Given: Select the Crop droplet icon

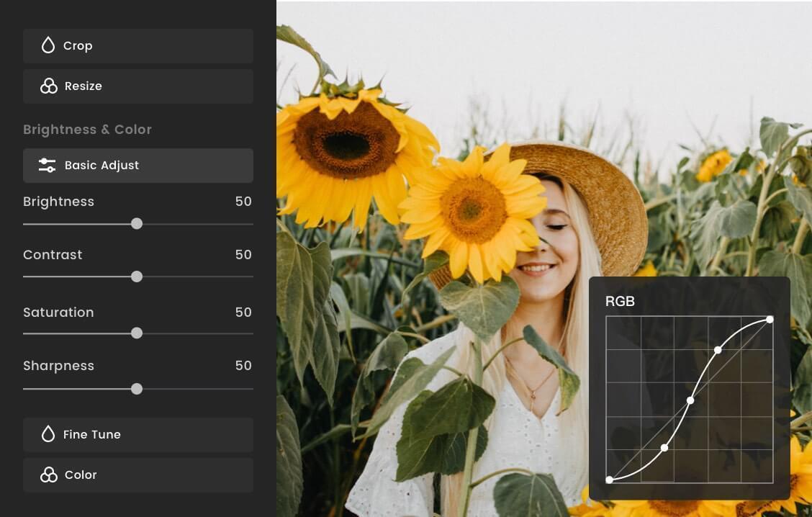Looking at the screenshot, I should point(48,45).
